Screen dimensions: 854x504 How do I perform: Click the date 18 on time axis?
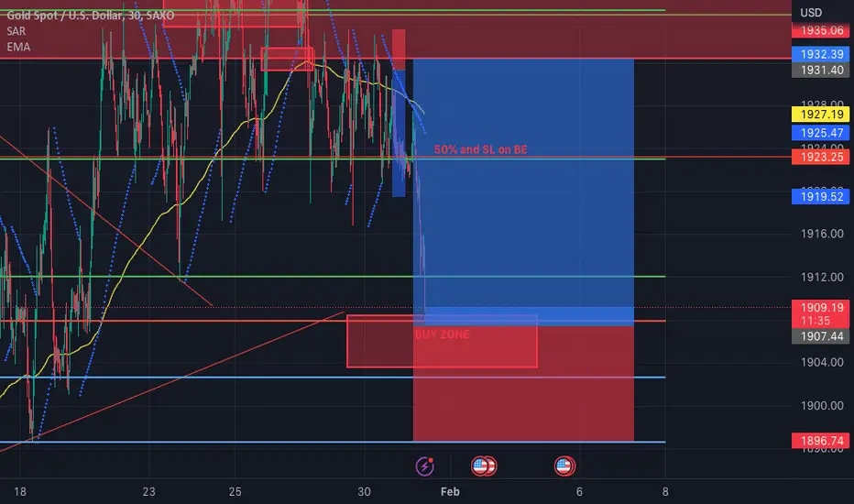(19, 491)
